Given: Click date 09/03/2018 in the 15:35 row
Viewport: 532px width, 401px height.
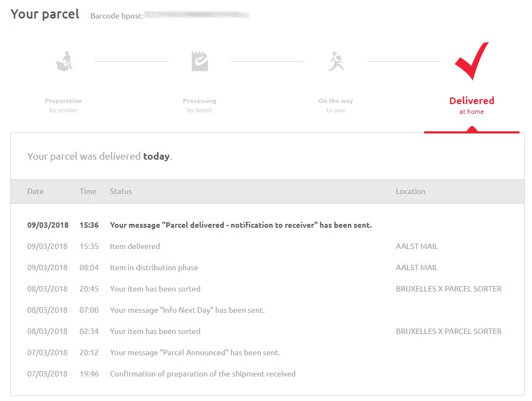Looking at the screenshot, I should point(47,246).
